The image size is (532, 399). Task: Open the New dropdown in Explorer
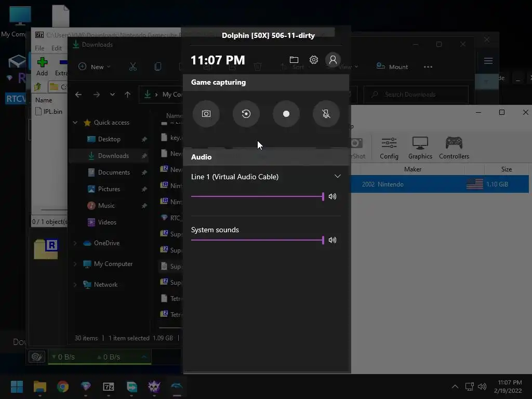click(95, 67)
